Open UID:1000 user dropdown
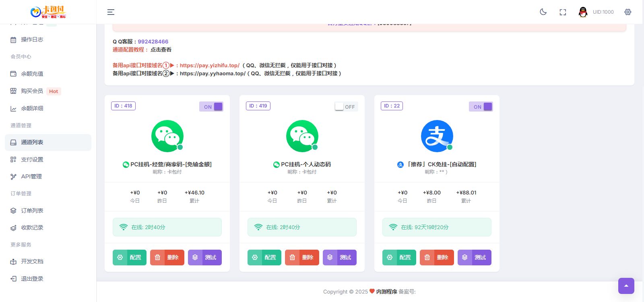 pyautogui.click(x=603, y=12)
